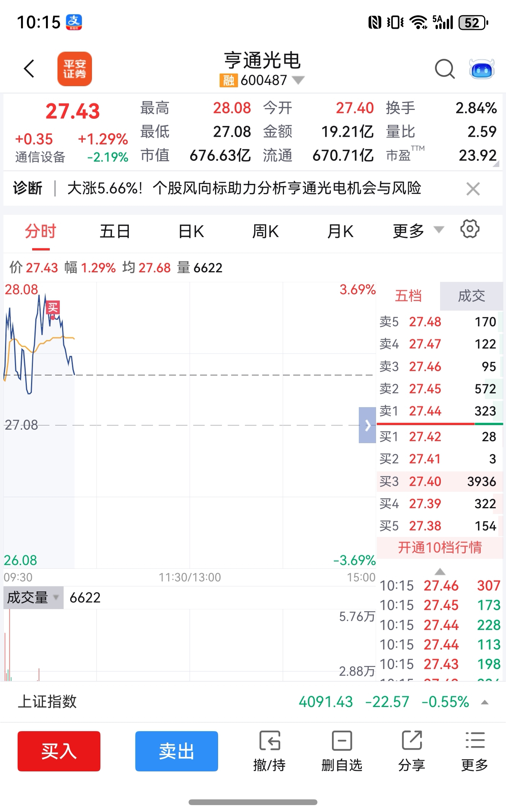Select the 卖2 27.45 order row
Image resolution: width=506 pixels, height=812 pixels.
[x=440, y=389]
